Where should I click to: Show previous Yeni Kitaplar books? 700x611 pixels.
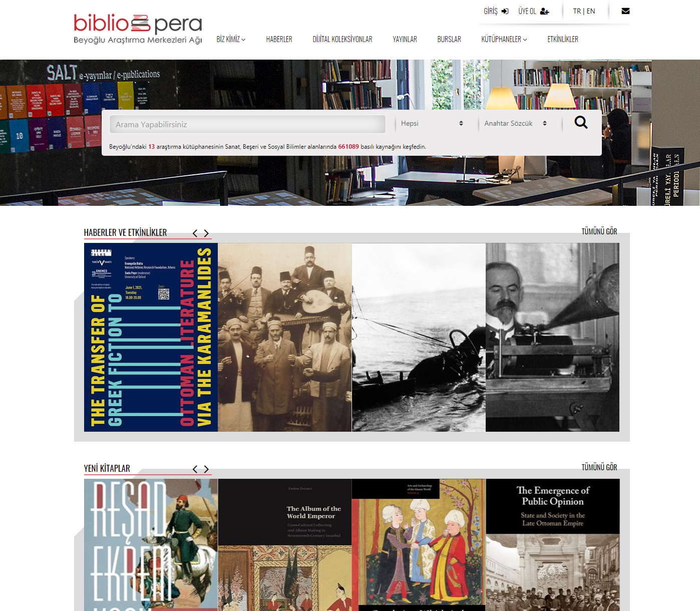point(195,469)
